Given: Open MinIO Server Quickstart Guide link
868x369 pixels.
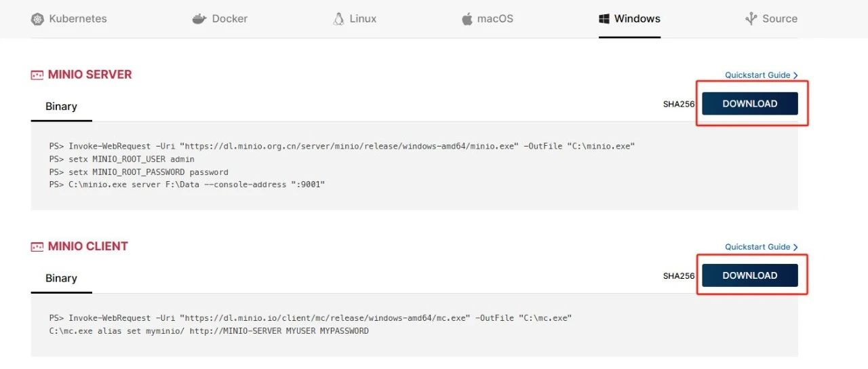Looking at the screenshot, I should pyautogui.click(x=761, y=75).
